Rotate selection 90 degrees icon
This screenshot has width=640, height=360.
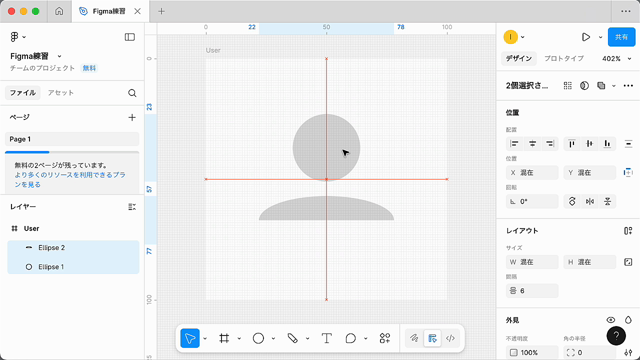pyautogui.click(x=572, y=202)
